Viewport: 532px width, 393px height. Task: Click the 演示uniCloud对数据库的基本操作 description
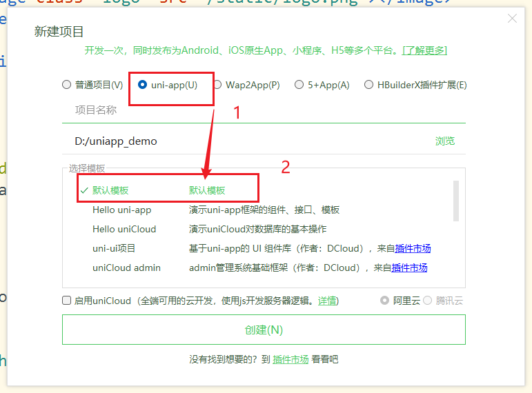click(257, 229)
